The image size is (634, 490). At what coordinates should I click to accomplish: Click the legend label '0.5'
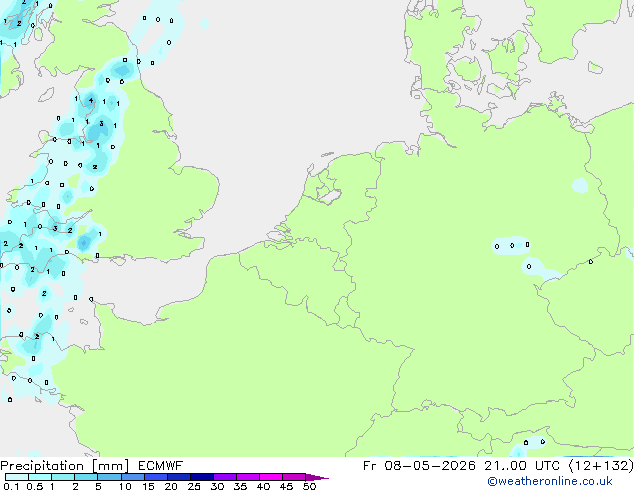(x=35, y=486)
